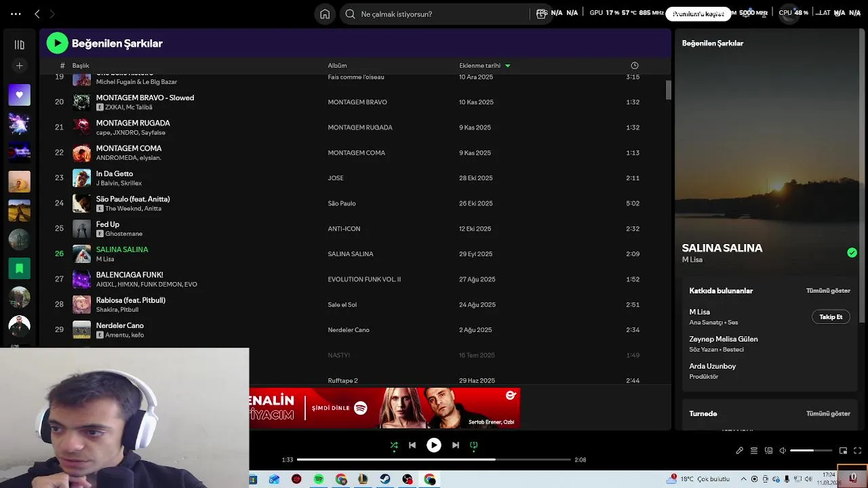Open Beğenilen Şarkılar title in right panel

click(713, 43)
